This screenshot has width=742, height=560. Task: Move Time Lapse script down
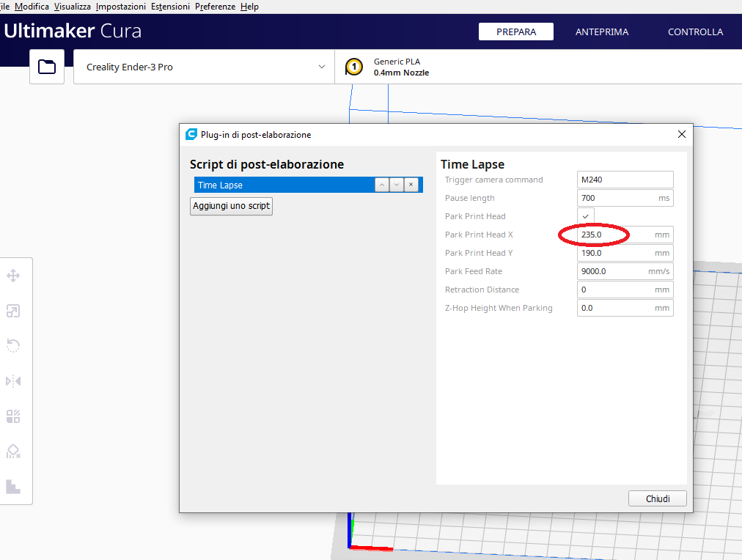(x=397, y=185)
